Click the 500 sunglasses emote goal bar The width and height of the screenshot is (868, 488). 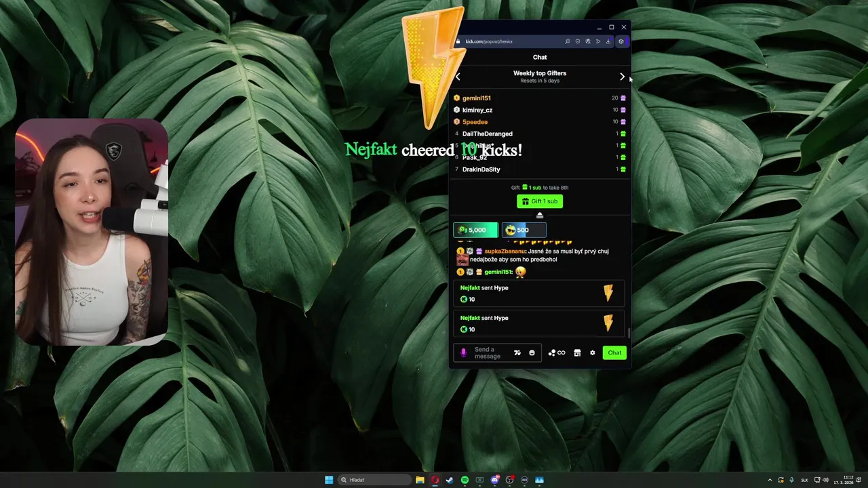[x=524, y=230]
